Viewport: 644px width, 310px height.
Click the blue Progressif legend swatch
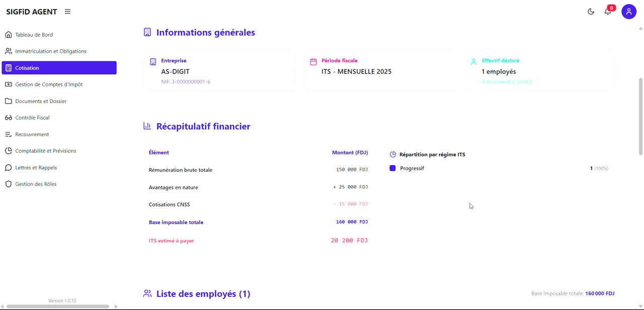coord(392,168)
